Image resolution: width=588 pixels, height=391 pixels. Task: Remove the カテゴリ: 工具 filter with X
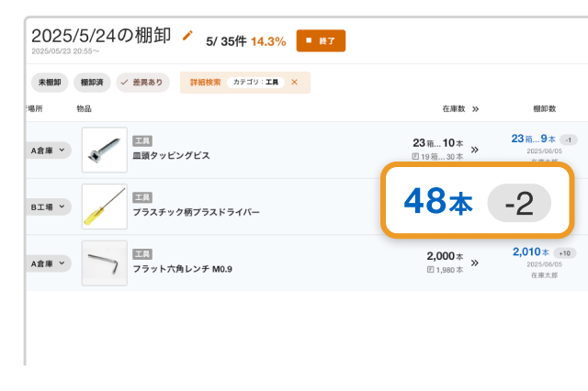pyautogui.click(x=295, y=83)
